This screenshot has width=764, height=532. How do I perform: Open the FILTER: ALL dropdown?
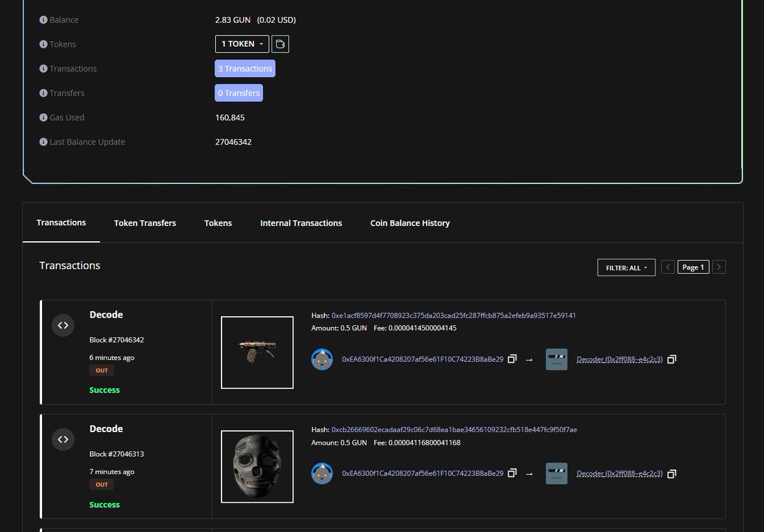point(626,267)
